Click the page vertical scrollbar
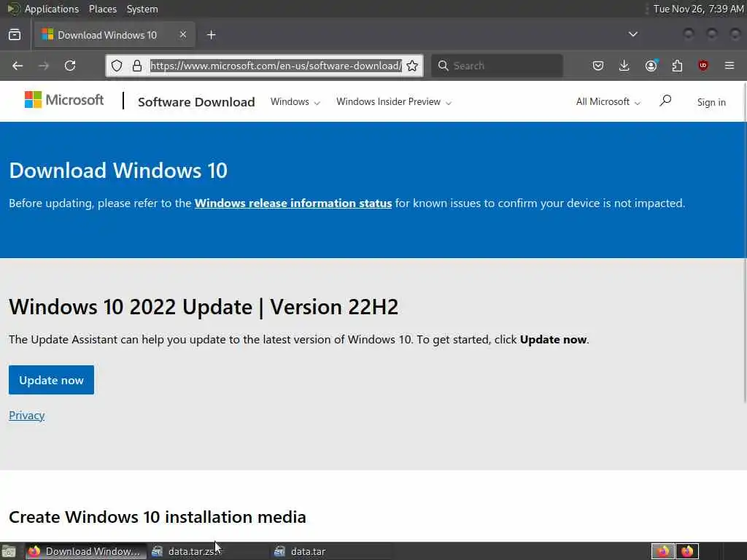The height and width of the screenshot is (560, 747). 745,243
